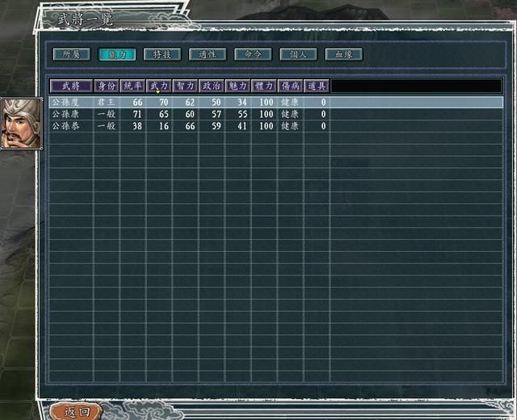
Task: Sort officers by 統率 column
Action: pos(132,86)
